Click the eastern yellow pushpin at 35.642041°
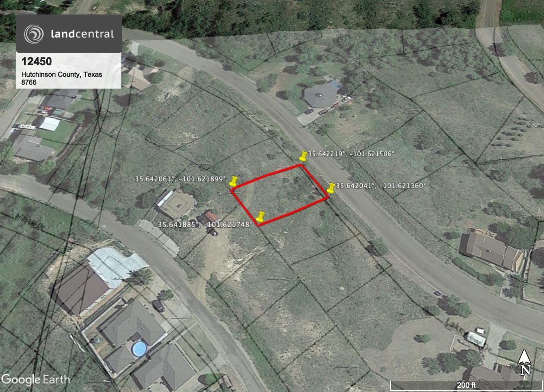 [331, 188]
